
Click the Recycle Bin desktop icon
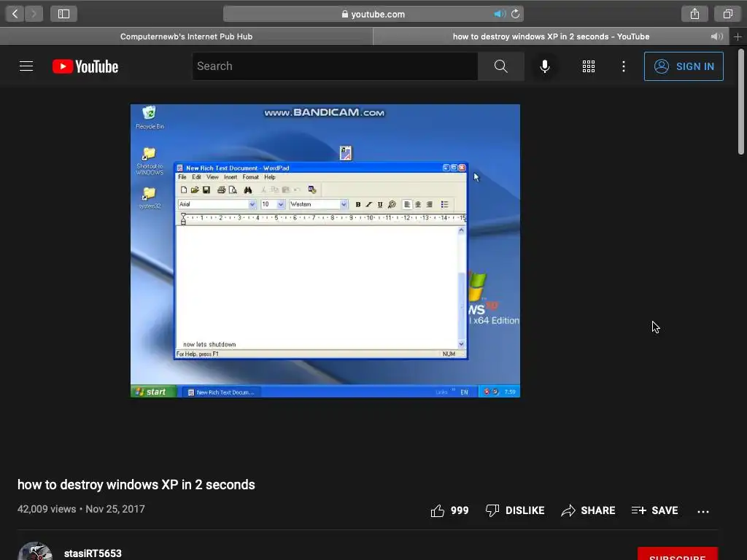click(x=150, y=117)
